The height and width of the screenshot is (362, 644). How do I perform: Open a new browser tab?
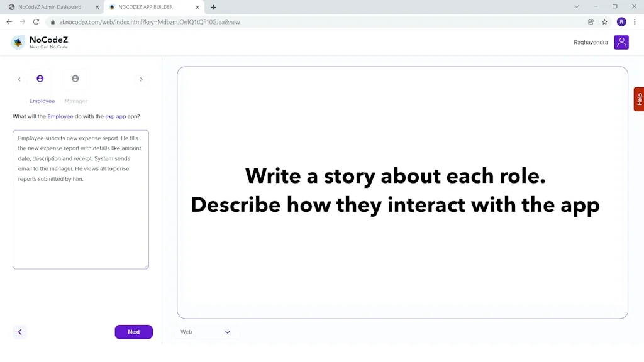point(213,7)
